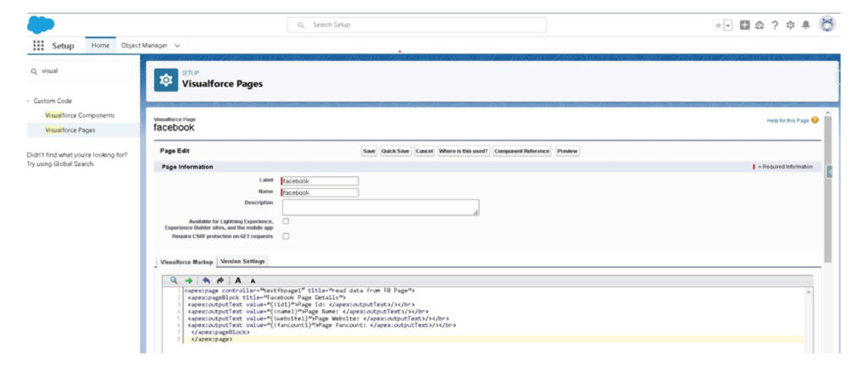Click the Cancel button

click(424, 151)
